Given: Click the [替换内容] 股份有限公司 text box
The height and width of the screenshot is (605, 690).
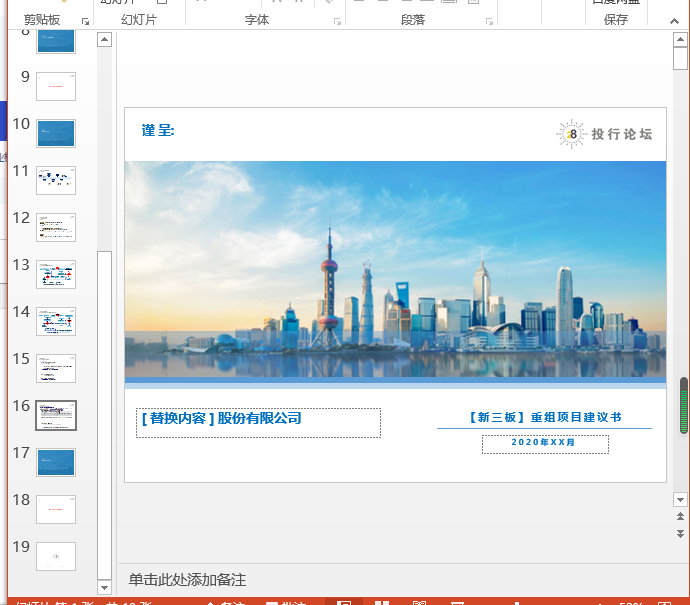Looking at the screenshot, I should [x=258, y=423].
